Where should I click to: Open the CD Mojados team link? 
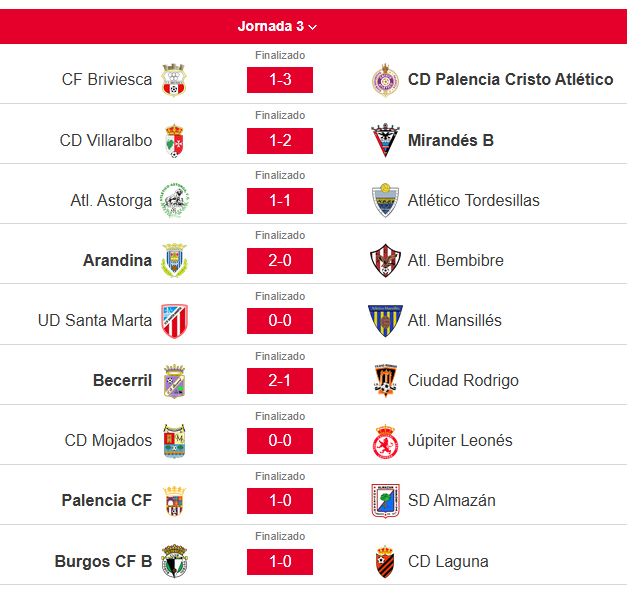(x=108, y=440)
